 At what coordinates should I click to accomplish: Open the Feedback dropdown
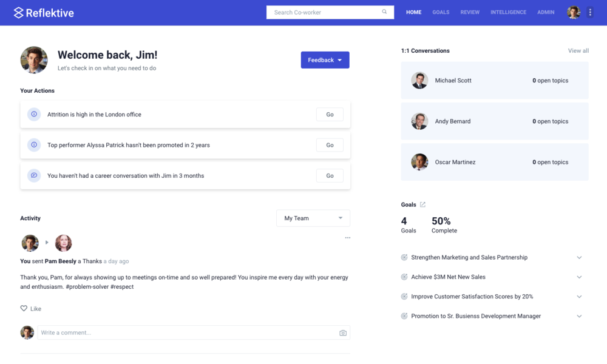(325, 59)
